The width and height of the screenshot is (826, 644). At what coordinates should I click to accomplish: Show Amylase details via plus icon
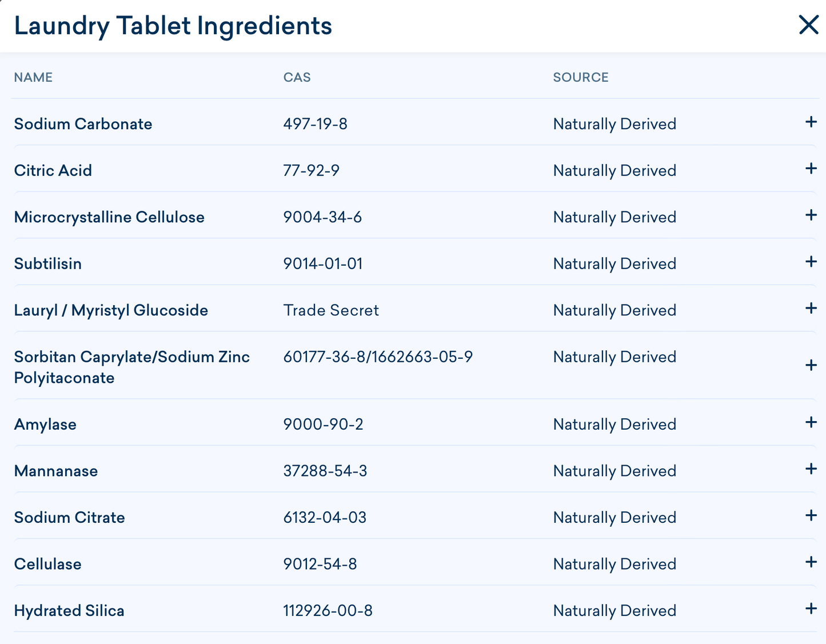point(811,422)
